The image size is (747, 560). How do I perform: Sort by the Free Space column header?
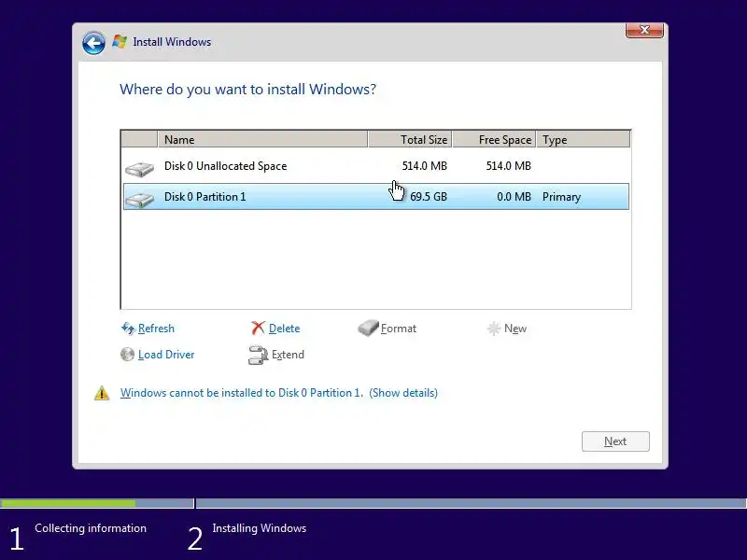pos(494,139)
